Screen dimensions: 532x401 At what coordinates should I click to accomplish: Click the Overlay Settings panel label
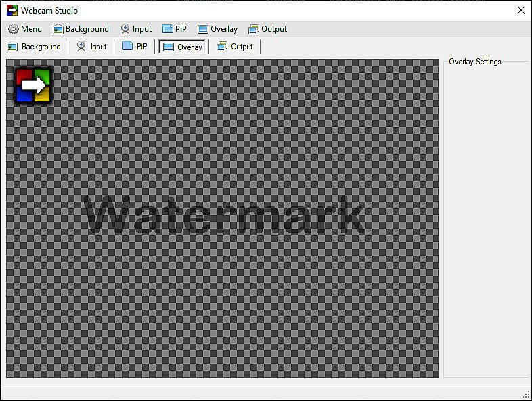[x=475, y=62]
